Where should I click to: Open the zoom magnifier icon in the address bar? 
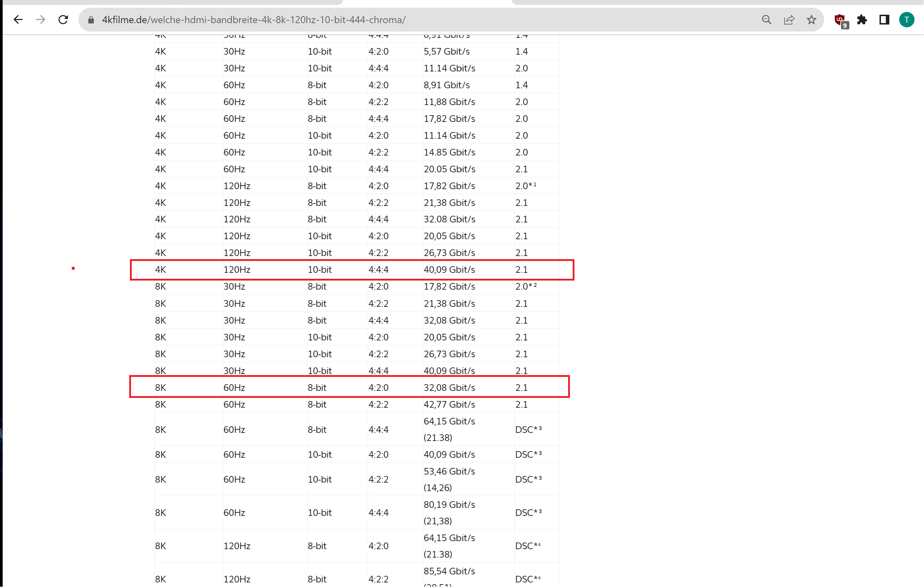pos(766,20)
